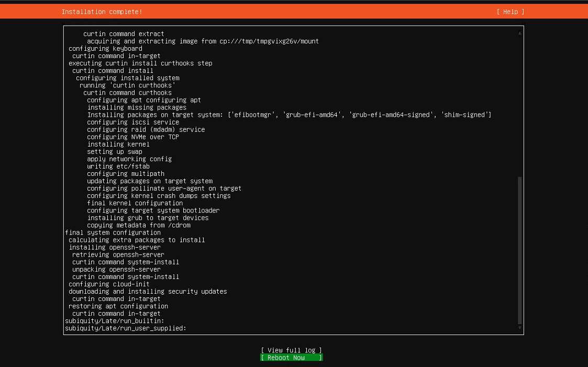Click the 'Installing packages on target system' line
The image size is (588, 367).
click(x=289, y=115)
